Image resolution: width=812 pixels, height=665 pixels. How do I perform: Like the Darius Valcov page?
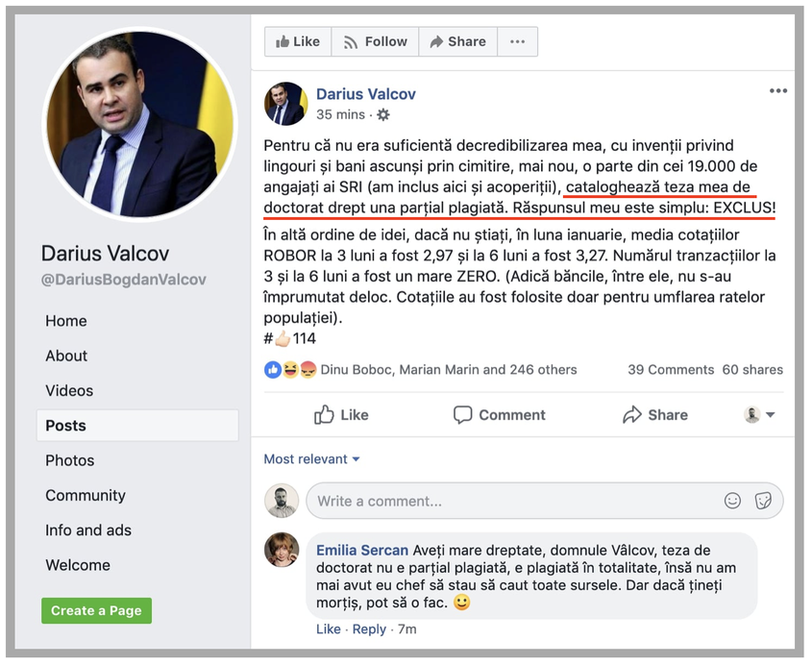[x=298, y=41]
